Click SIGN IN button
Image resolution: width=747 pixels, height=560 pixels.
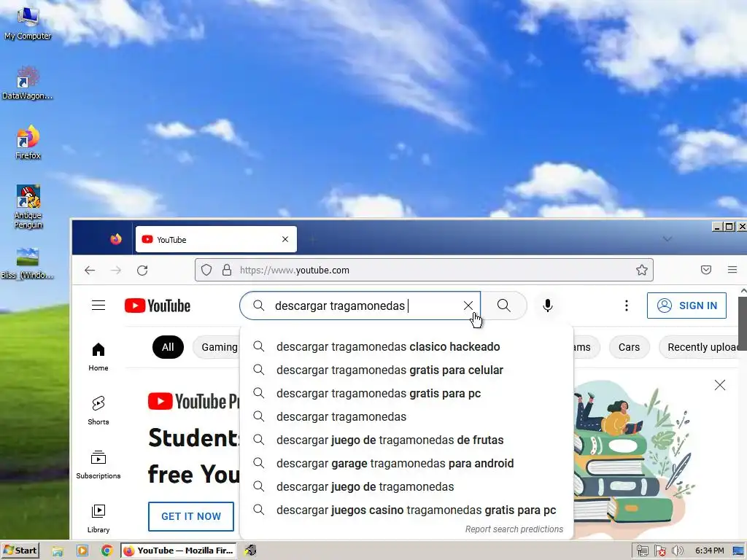point(686,306)
